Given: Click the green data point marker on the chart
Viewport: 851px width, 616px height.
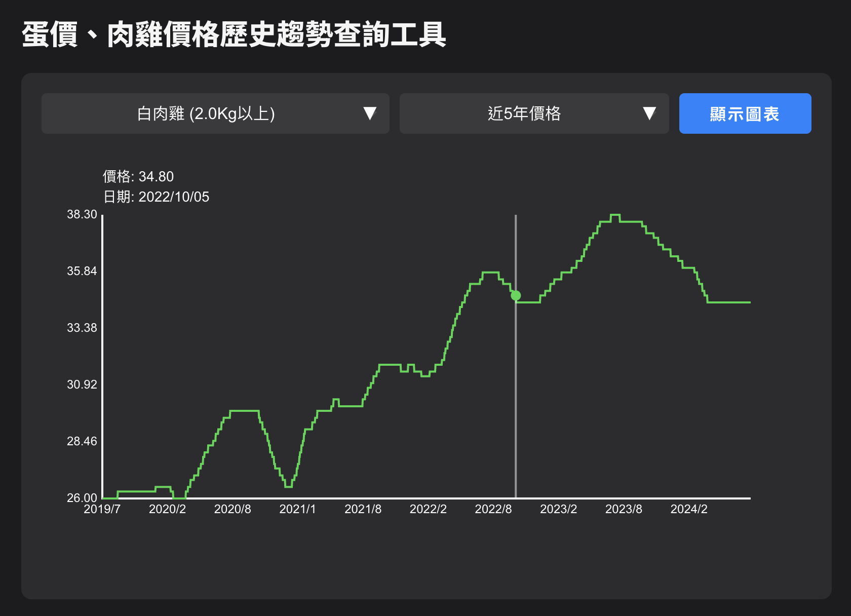Looking at the screenshot, I should [x=516, y=295].
